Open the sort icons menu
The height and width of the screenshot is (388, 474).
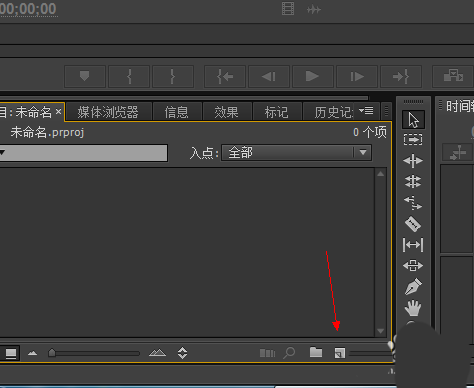tap(182, 353)
